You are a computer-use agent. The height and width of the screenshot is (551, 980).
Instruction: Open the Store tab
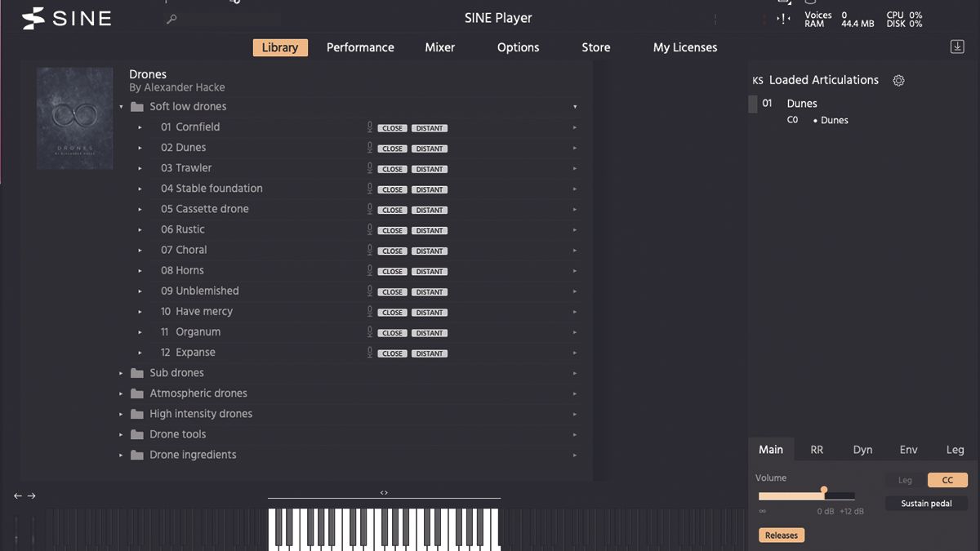[x=595, y=47]
